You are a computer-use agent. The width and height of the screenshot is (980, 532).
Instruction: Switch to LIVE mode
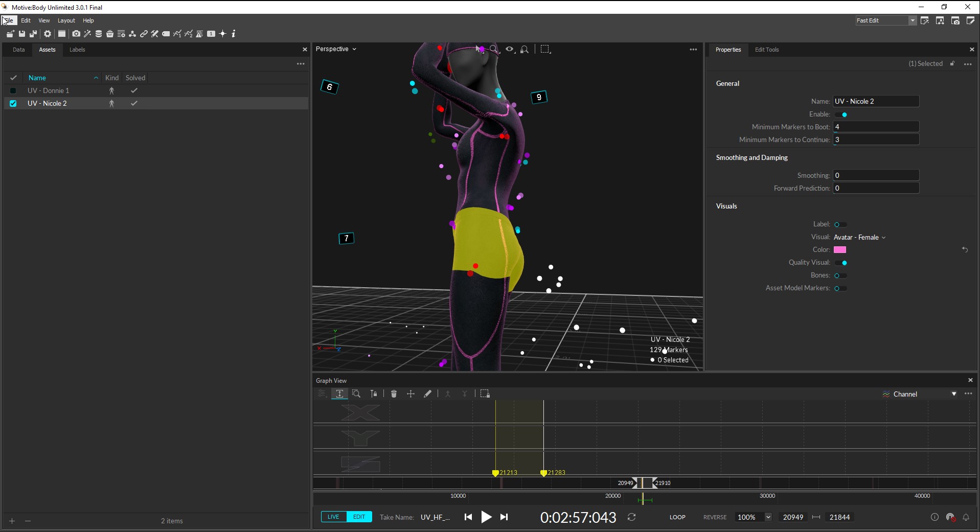point(333,517)
